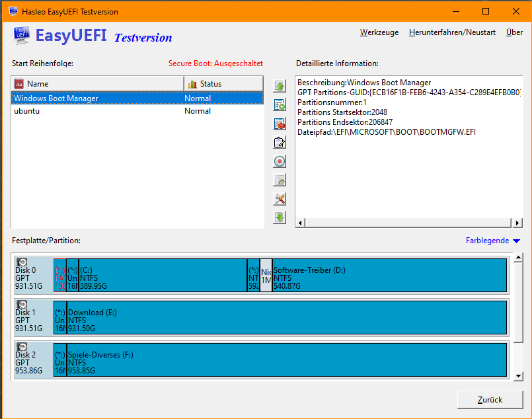Viewport: 532px width, 419px height.
Task: Select the grey unallocated 1M block on Disk 0
Action: pos(266,275)
